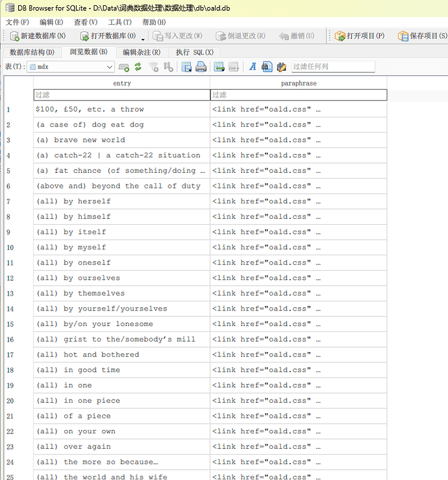This screenshot has width=448, height=480.
Task: Click the paraphrase cell in row 1
Action: (x=299, y=109)
